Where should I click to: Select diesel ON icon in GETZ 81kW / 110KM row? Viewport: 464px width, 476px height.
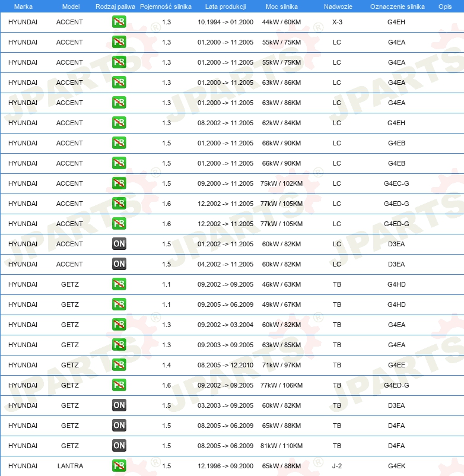click(119, 446)
